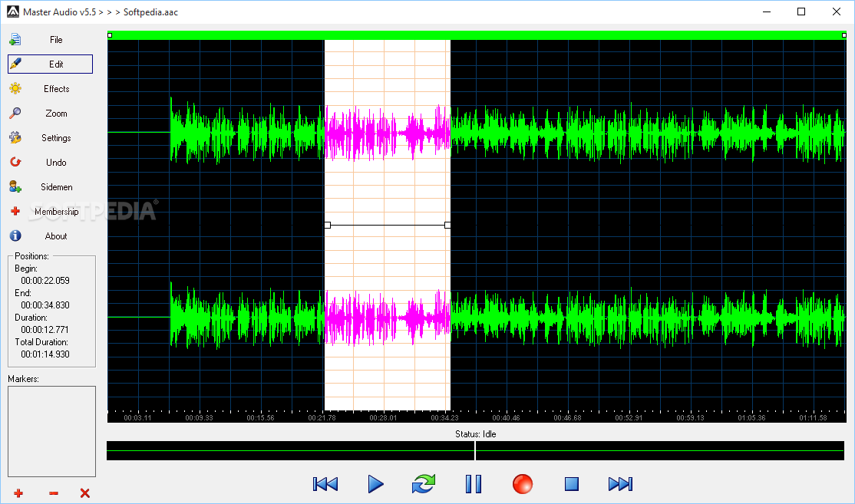Click the Undo button
The height and width of the screenshot is (504, 855).
(50, 163)
